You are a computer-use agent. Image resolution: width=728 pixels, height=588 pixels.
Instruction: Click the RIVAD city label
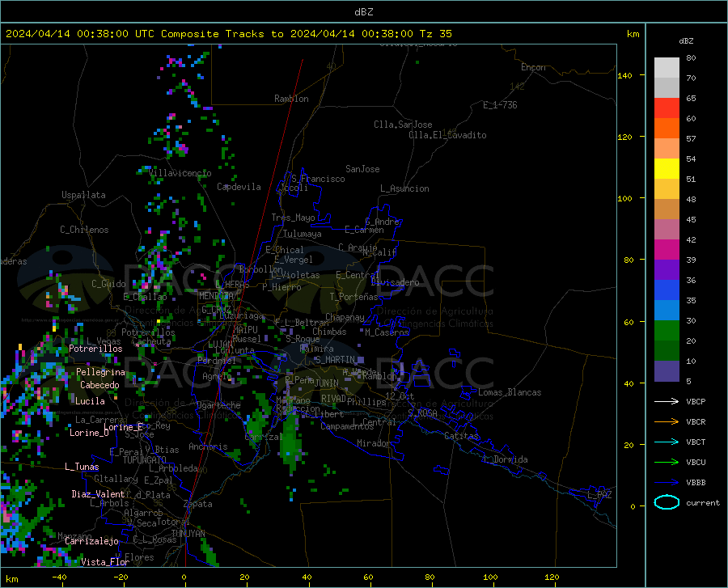click(x=333, y=399)
